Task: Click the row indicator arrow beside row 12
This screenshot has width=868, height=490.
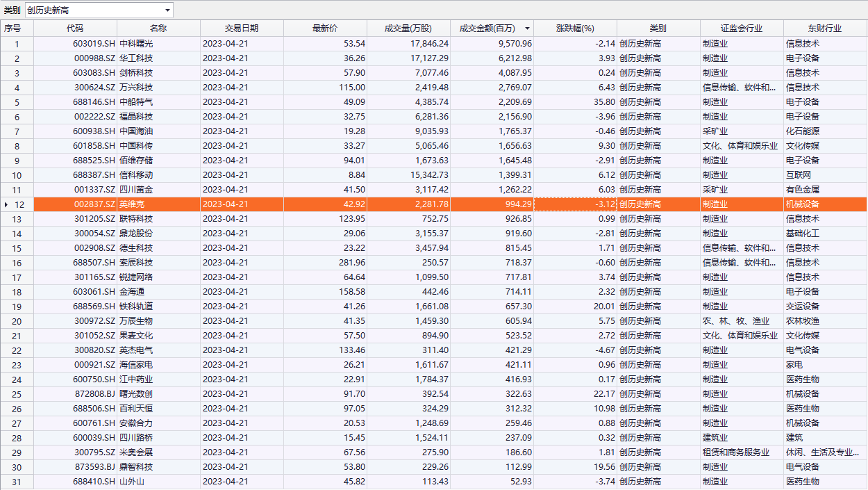Action: [6, 204]
